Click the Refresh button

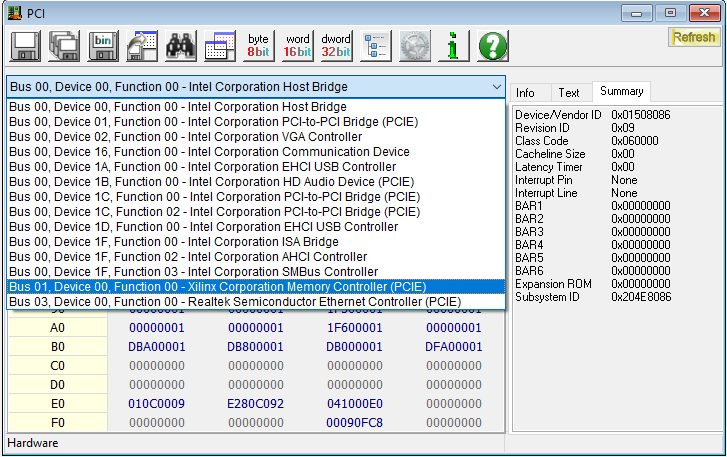(693, 38)
